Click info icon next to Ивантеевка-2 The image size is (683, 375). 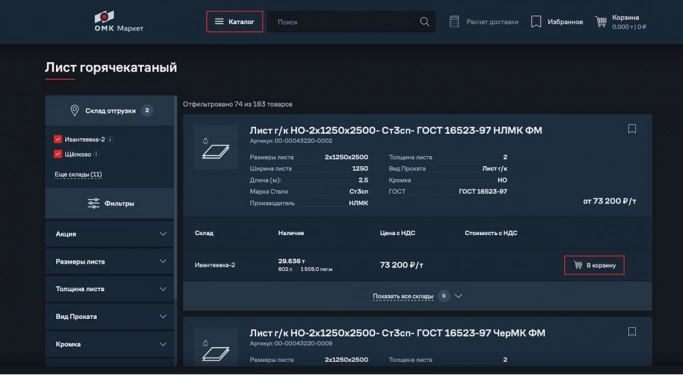(x=111, y=139)
